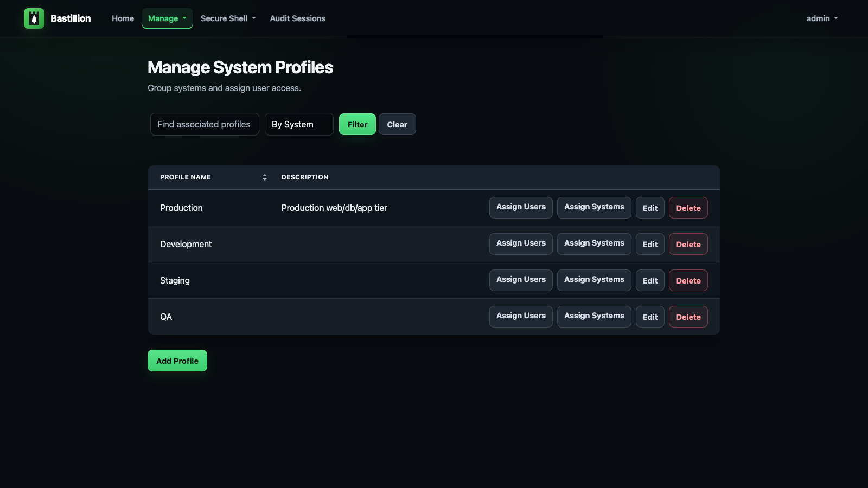Assign systems to Development profile

tap(594, 244)
